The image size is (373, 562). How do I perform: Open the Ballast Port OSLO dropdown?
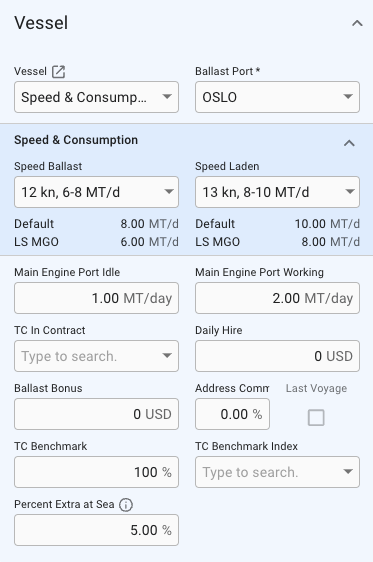(x=277, y=97)
